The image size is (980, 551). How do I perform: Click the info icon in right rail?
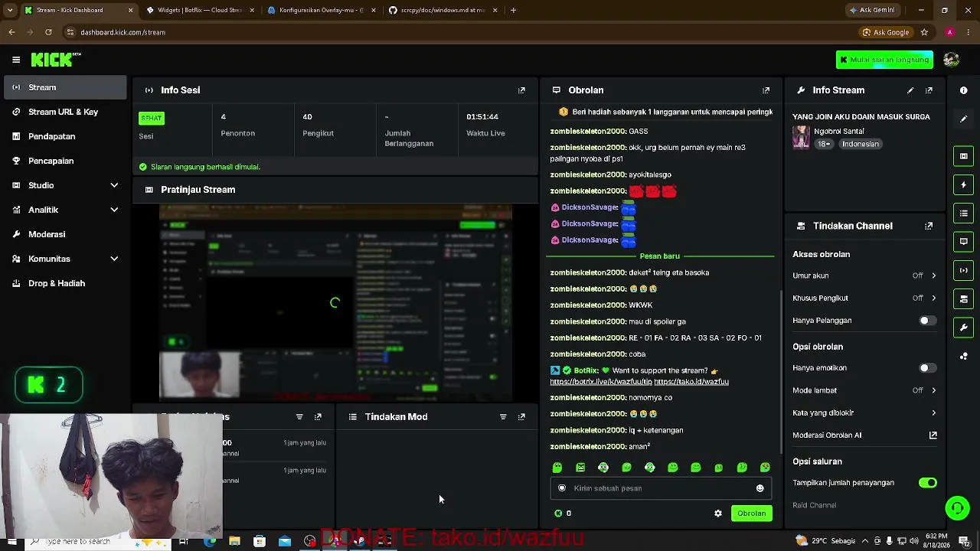(x=963, y=90)
